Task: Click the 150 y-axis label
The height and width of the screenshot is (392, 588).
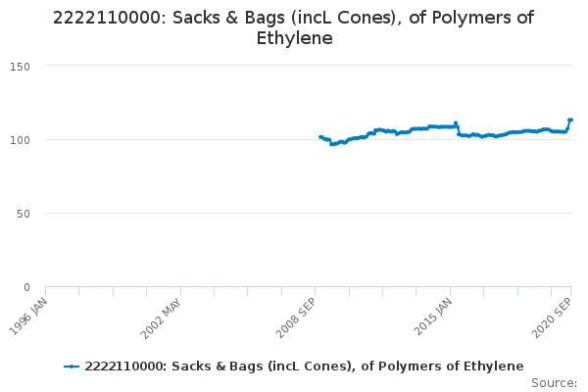Action: click(22, 67)
